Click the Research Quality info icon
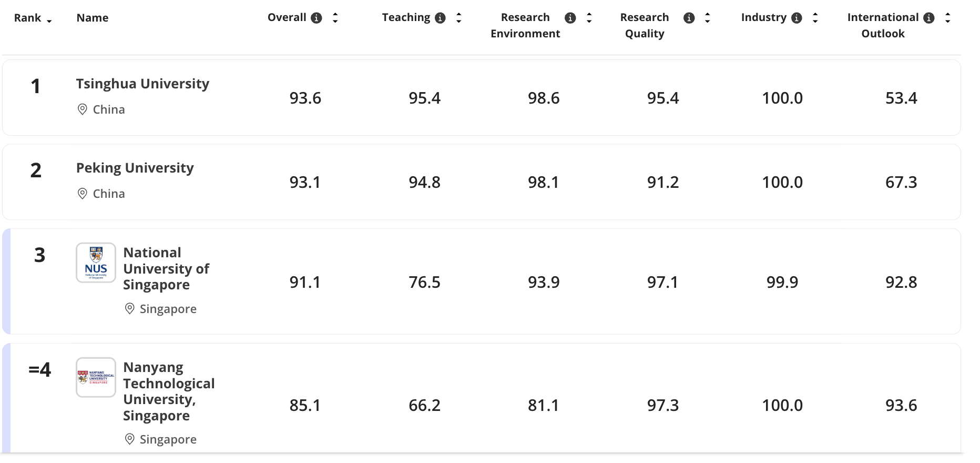The image size is (980, 463). click(x=689, y=18)
